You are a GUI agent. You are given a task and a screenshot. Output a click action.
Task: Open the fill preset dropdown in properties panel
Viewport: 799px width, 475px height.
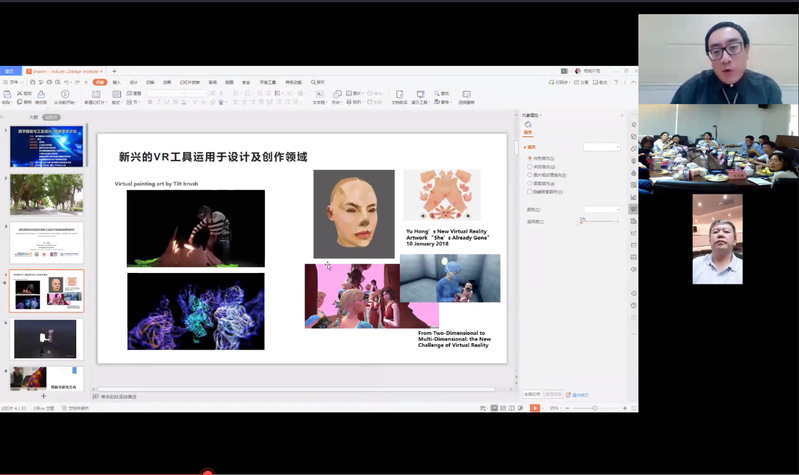tap(602, 147)
